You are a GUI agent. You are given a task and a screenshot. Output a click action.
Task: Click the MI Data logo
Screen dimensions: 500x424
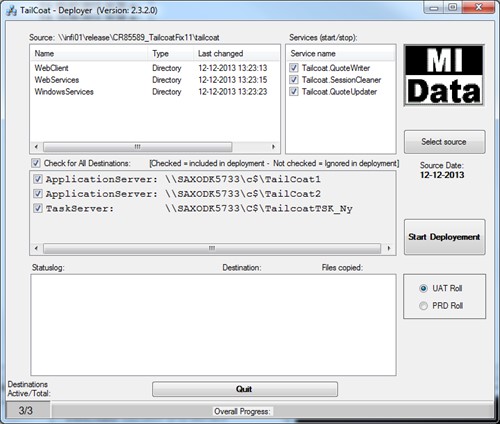[444, 75]
